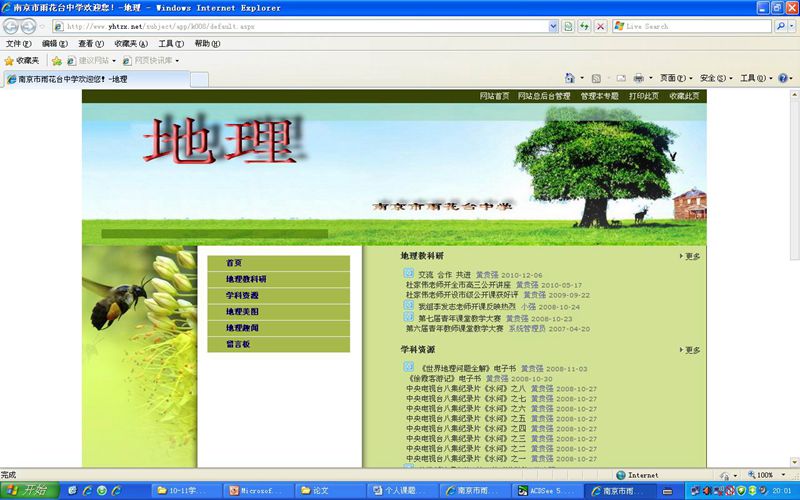
Task: Click the 地理美图 sidebar navigation link
Action: click(x=242, y=311)
